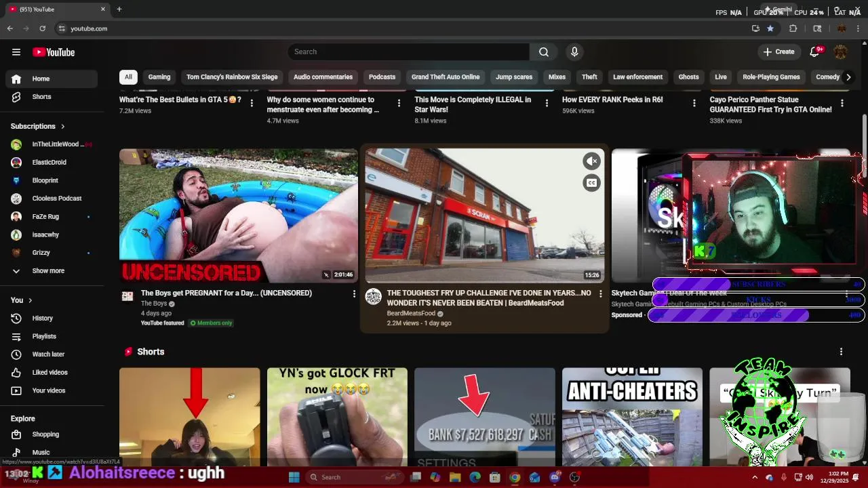The width and height of the screenshot is (868, 488).
Task: Click the YouTube logo
Action: click(54, 52)
